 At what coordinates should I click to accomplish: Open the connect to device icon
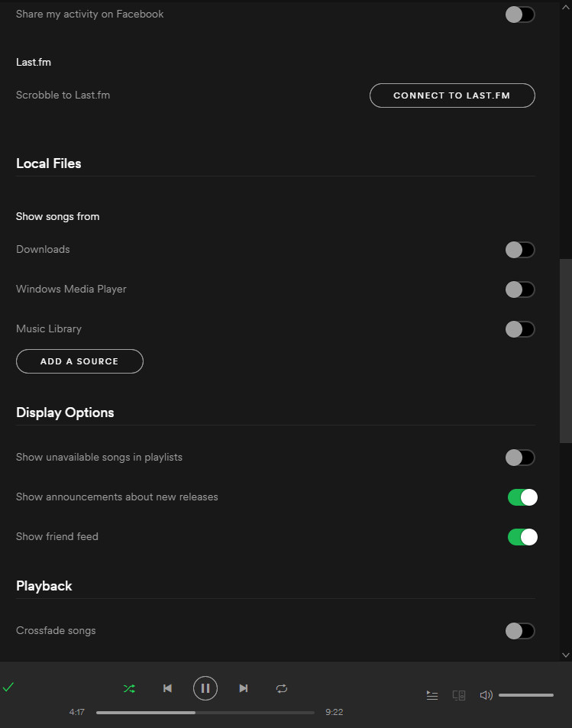click(x=459, y=695)
